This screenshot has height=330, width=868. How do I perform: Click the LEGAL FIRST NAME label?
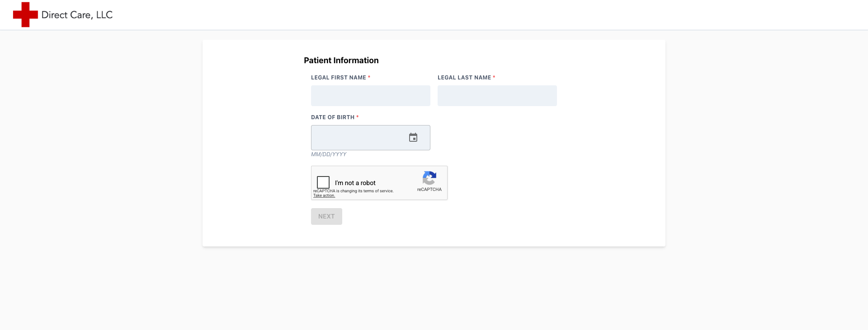[x=339, y=78]
